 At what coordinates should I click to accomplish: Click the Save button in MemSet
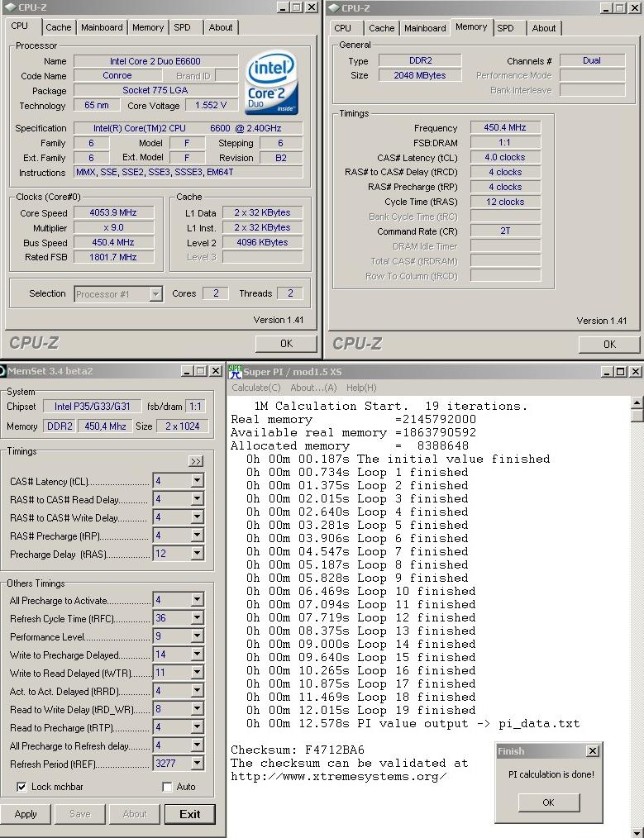pyautogui.click(x=80, y=814)
